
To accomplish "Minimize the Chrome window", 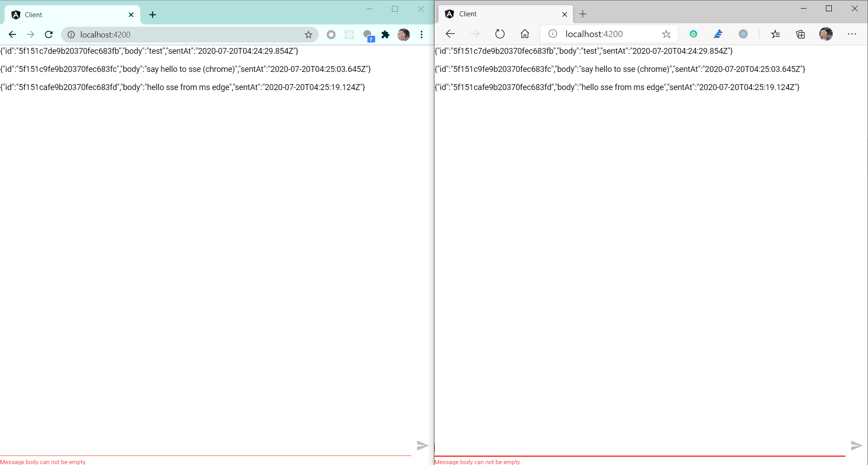I will pos(369,9).
